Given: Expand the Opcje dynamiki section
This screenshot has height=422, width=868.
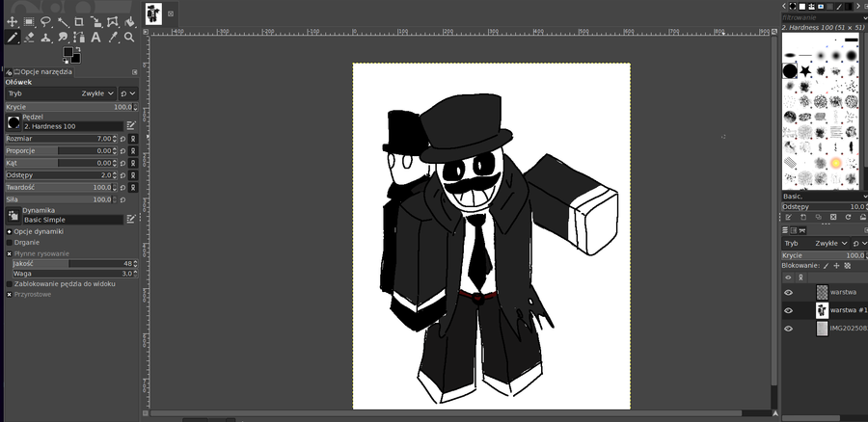Looking at the screenshot, I should tap(10, 232).
